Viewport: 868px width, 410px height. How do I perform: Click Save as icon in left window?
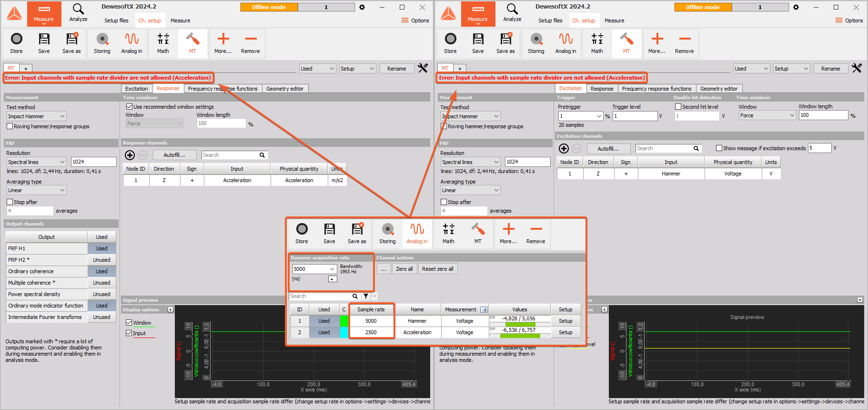tap(71, 43)
